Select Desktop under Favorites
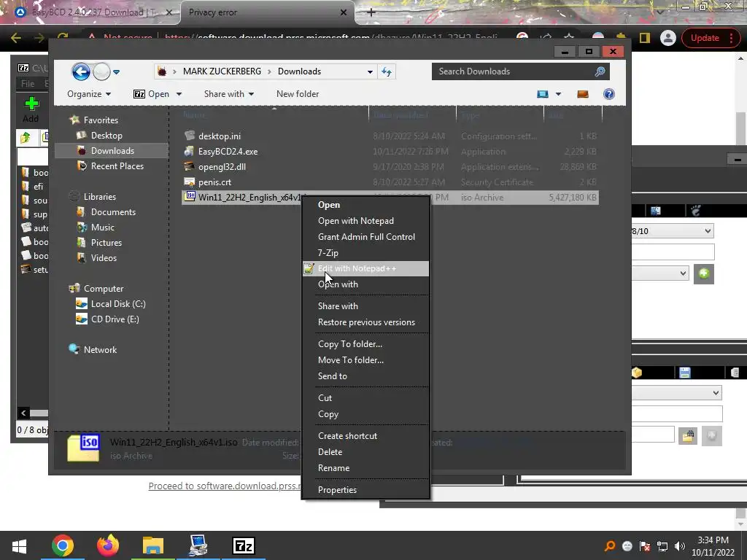Viewport: 747px width, 560px height. (x=107, y=135)
